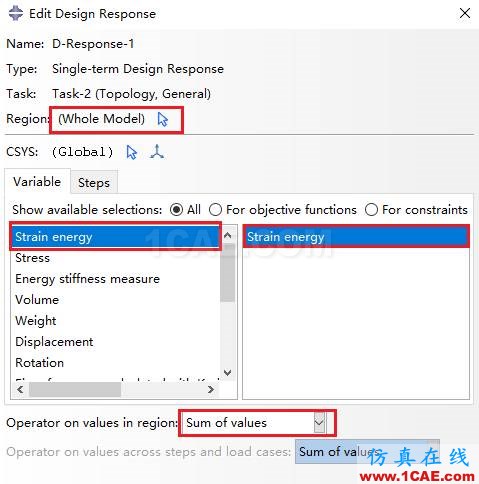Select For constraints radio option

[x=371, y=210]
